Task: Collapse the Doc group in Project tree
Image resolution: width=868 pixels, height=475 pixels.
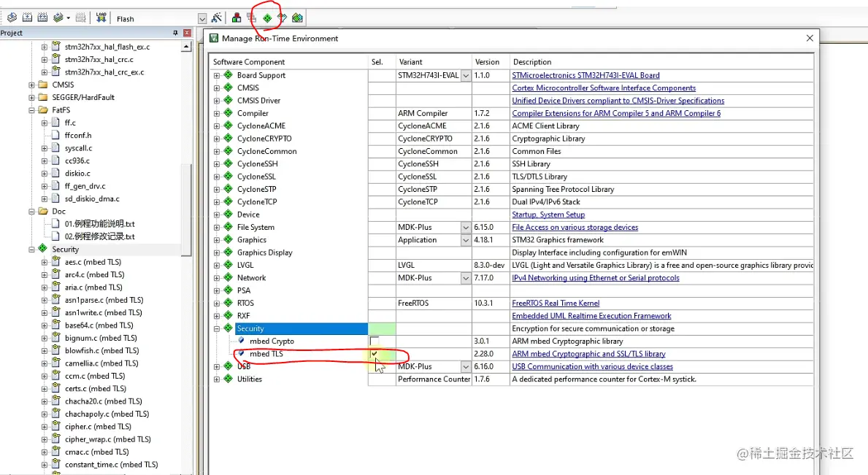Action: click(31, 212)
